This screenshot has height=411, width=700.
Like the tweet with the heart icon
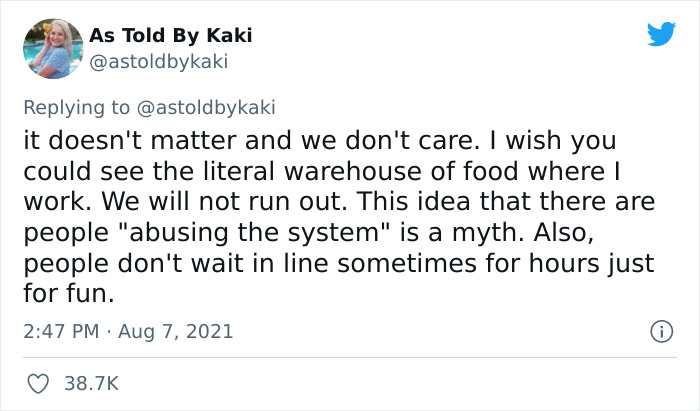pyautogui.click(x=38, y=383)
